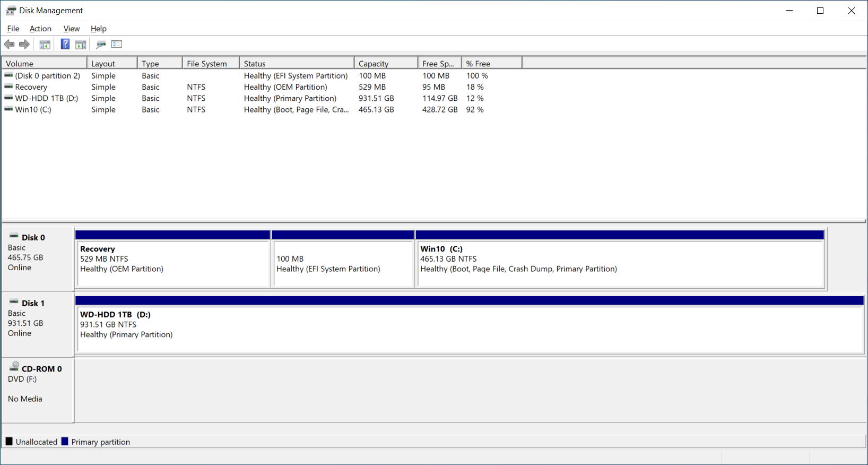Viewport: 868px width, 465px height.
Task: Select 'Recovery' volume name in list
Action: (31, 87)
